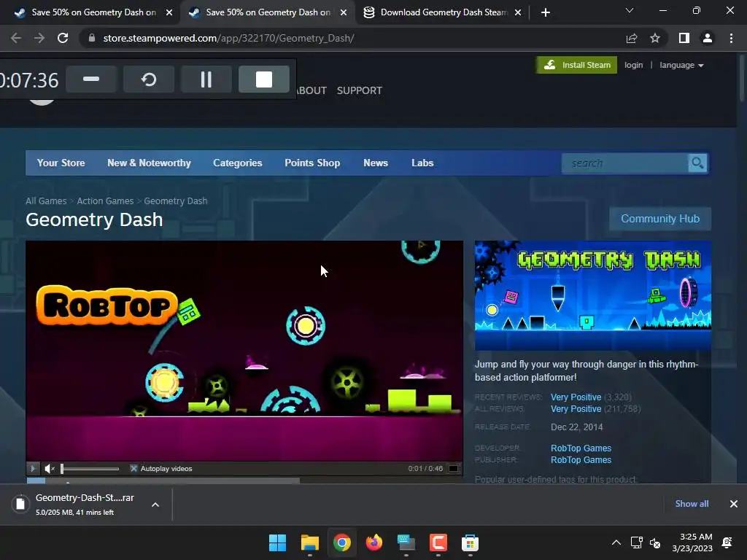Go back with the browser back arrow
This screenshot has height=560, width=747.
tap(16, 38)
